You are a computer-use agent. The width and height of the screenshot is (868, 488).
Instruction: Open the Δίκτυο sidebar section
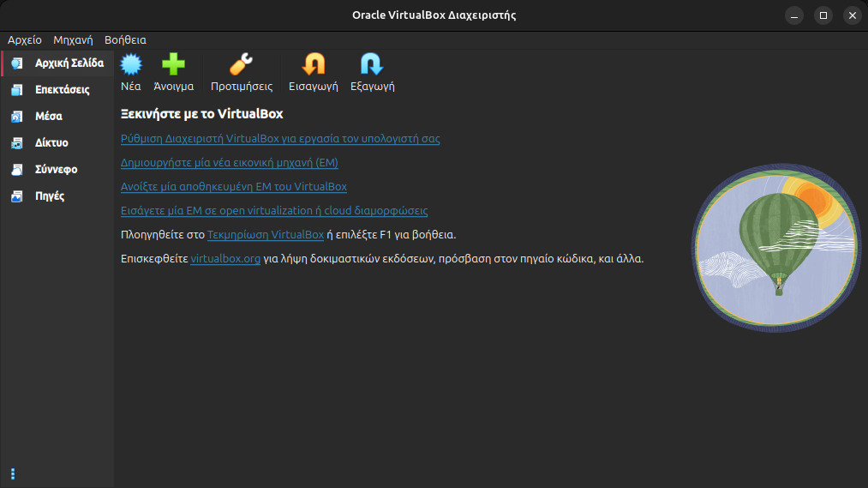click(57, 143)
